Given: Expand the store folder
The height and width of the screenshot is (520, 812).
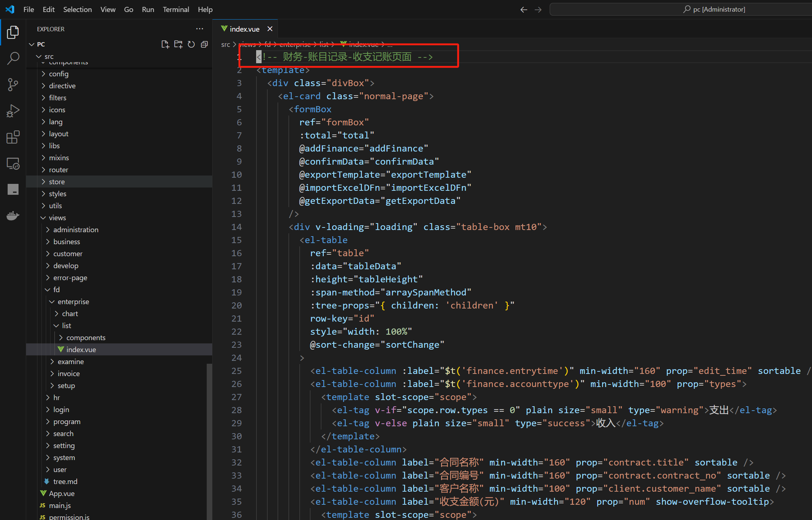Looking at the screenshot, I should click(x=119, y=182).
